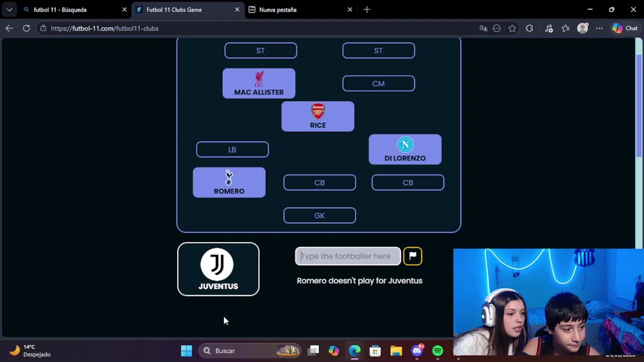Viewport: 644px width, 362px height.
Task: Select the left ST position slot
Action: pos(261,50)
